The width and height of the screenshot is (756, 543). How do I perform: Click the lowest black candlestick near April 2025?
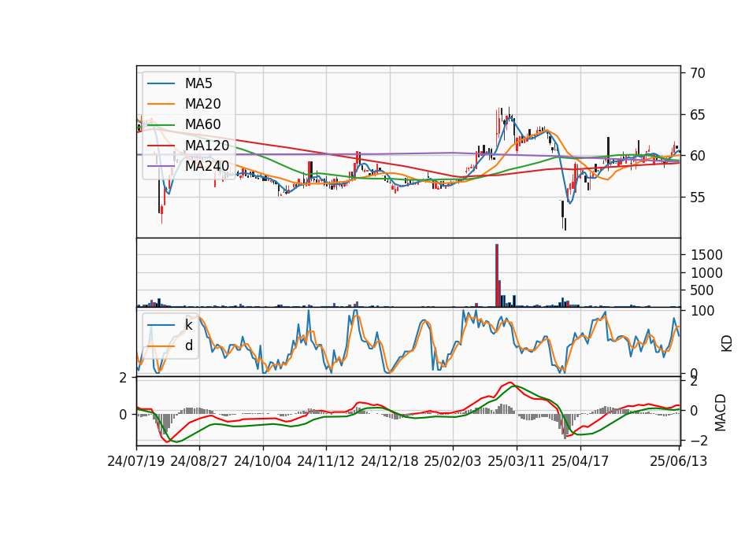point(565,224)
